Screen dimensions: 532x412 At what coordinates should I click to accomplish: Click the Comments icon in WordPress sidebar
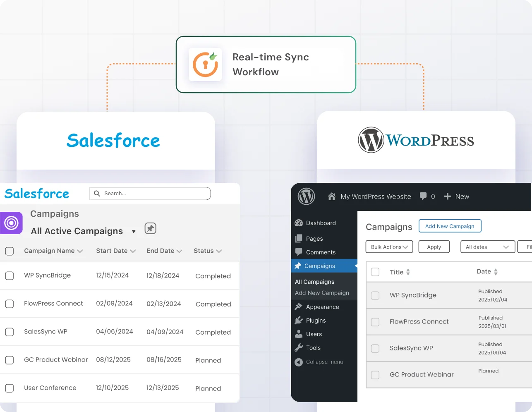pyautogui.click(x=299, y=252)
